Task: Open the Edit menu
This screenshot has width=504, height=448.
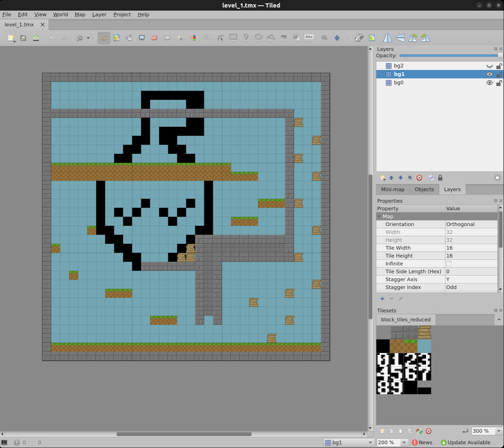Action: [x=23, y=14]
